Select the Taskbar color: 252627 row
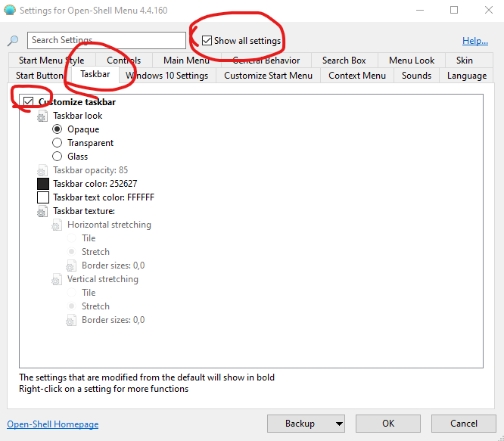The image size is (504, 441). pyautogui.click(x=95, y=184)
